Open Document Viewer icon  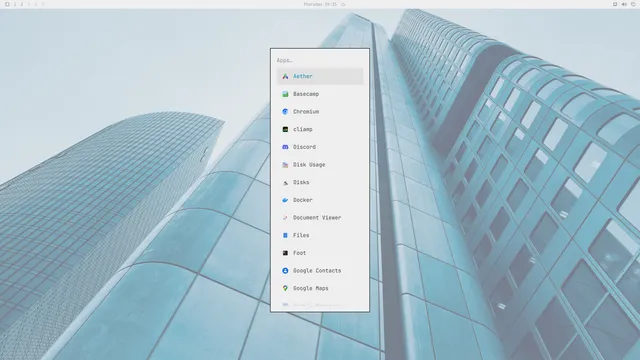tap(285, 218)
